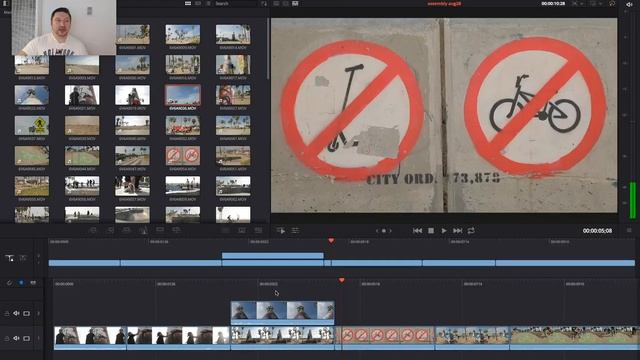
Task: Select the first clip of man on track 1
Action: pos(90,338)
